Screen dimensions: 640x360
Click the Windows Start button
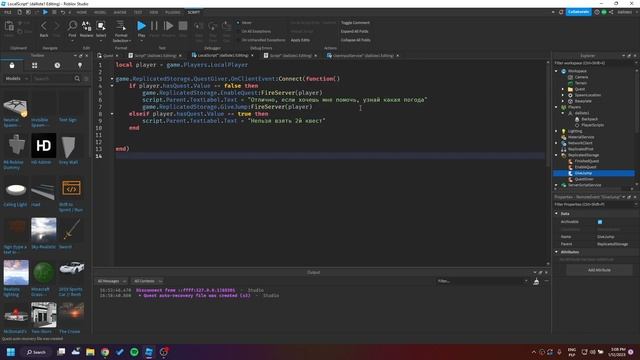pyautogui.click(x=11, y=352)
